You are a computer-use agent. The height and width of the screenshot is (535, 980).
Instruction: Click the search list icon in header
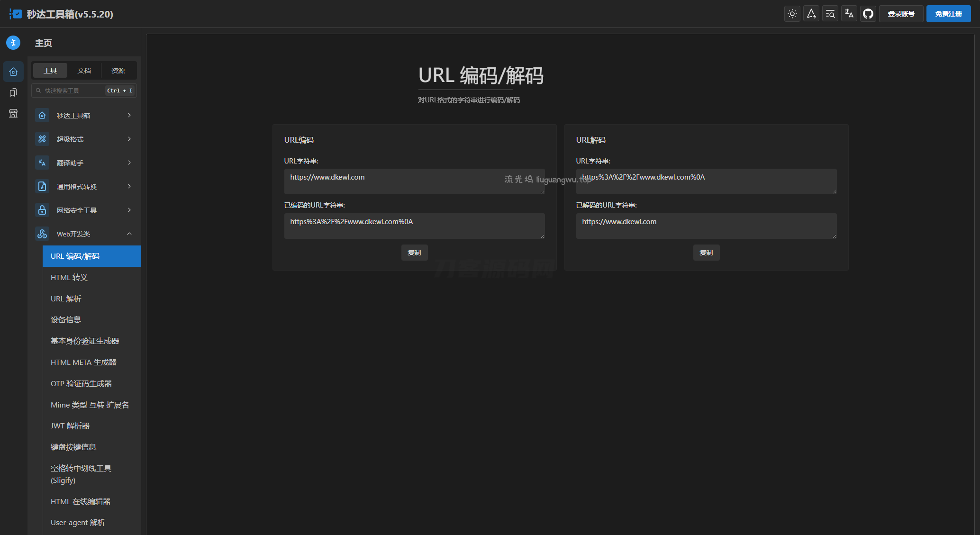pos(830,14)
